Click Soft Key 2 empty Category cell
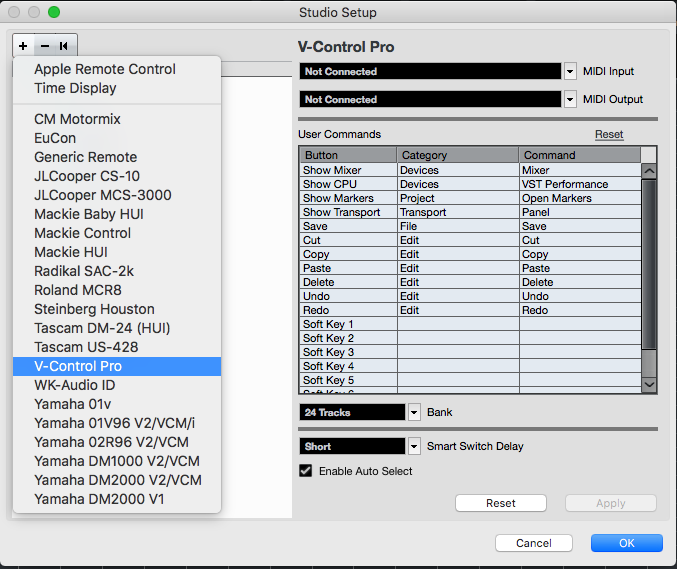This screenshot has height=569, width=677. point(458,338)
